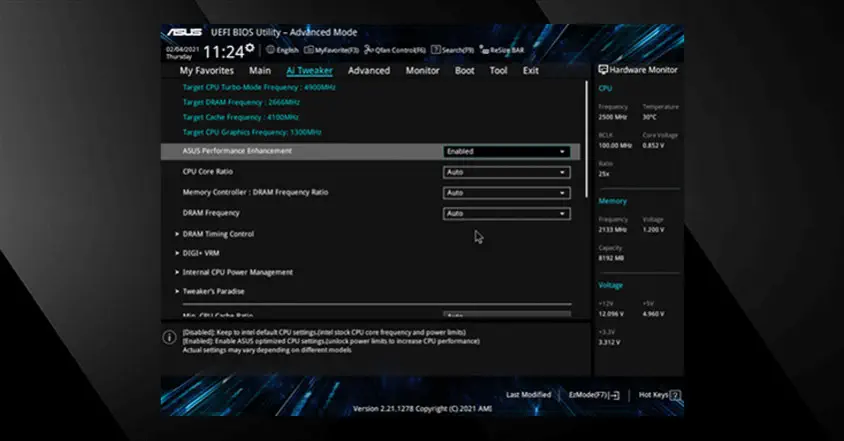
Task: Open language selection via globe icon
Action: click(x=271, y=49)
